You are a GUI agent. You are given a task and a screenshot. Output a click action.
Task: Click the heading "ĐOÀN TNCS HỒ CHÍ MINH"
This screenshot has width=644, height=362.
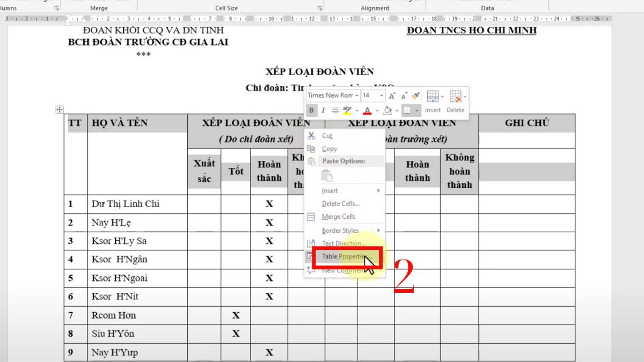(471, 31)
